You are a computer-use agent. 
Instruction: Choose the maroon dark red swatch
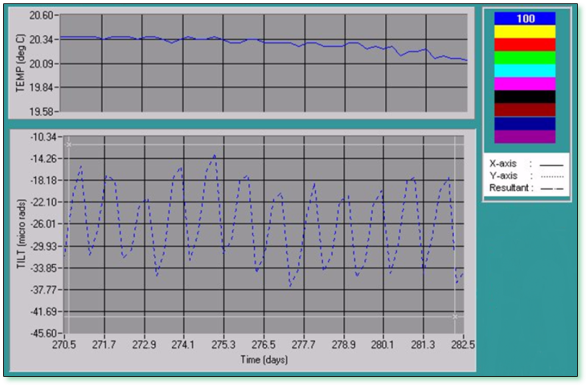(x=524, y=110)
